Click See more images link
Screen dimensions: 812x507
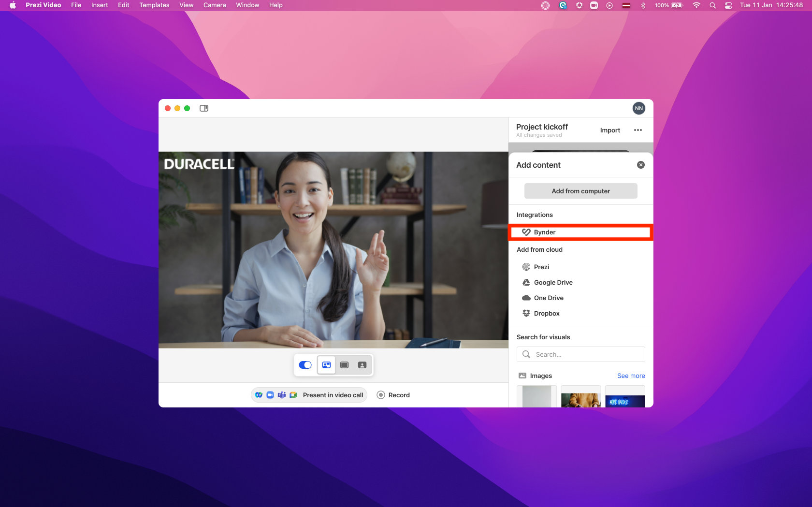point(631,376)
